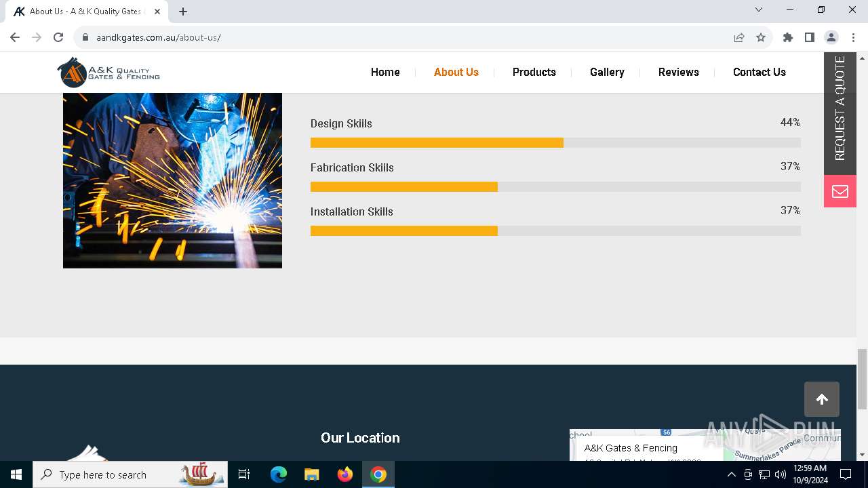Screen dimensions: 868x488
Task: Click the Installation Skills label
Action: [351, 211]
